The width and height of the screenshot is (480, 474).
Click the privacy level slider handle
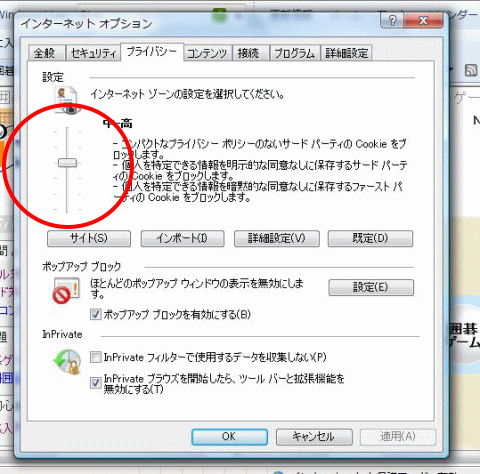[67, 163]
